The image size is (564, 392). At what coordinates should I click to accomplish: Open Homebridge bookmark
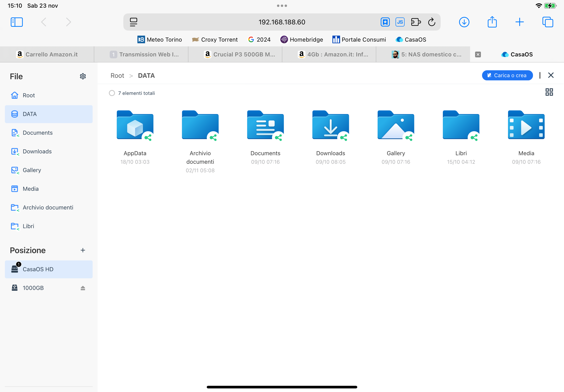tap(302, 39)
